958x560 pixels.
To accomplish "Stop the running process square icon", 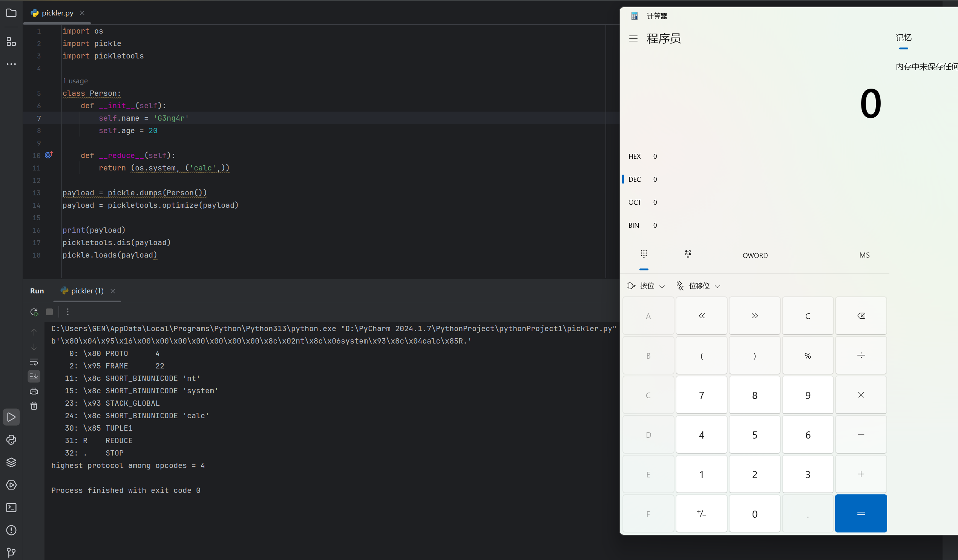I will click(x=49, y=312).
